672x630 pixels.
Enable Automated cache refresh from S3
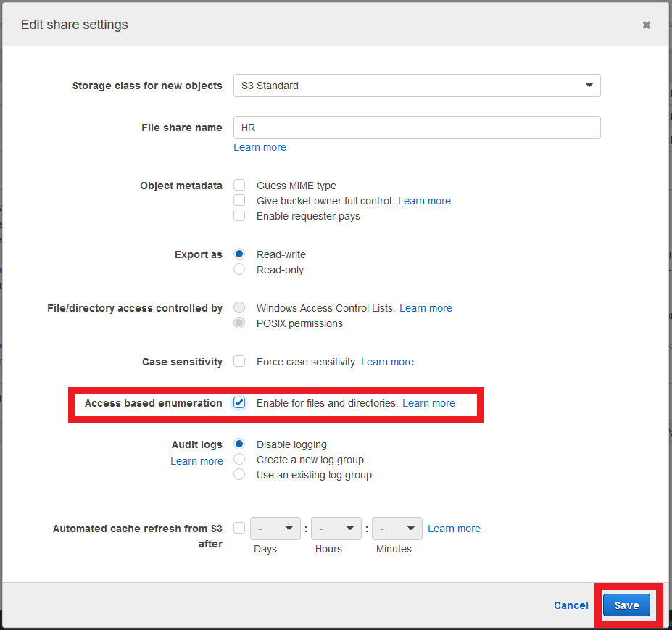tap(239, 528)
